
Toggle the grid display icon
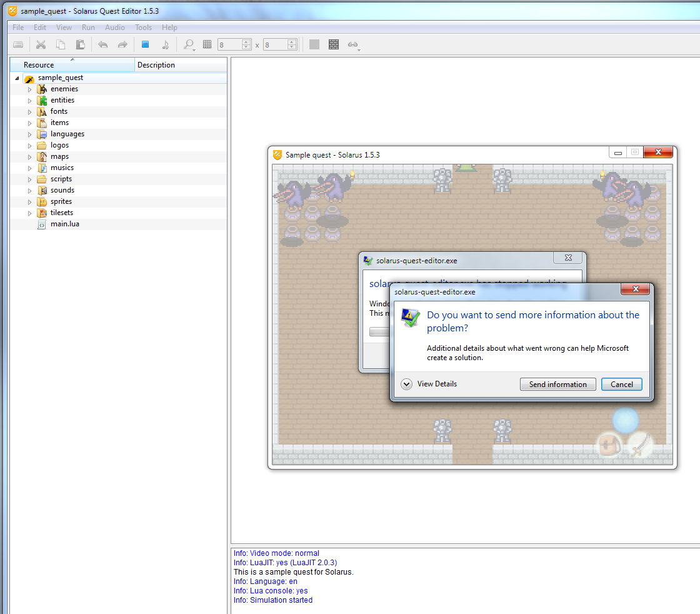tap(207, 44)
